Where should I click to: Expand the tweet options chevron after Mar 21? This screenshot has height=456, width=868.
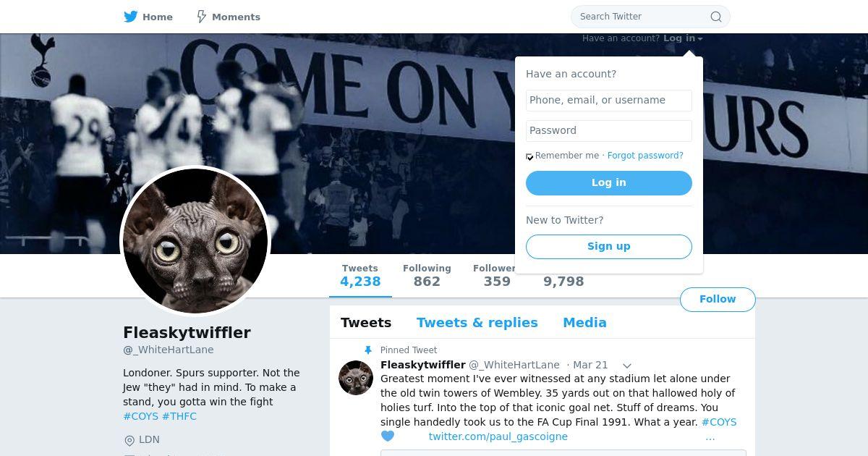(627, 366)
